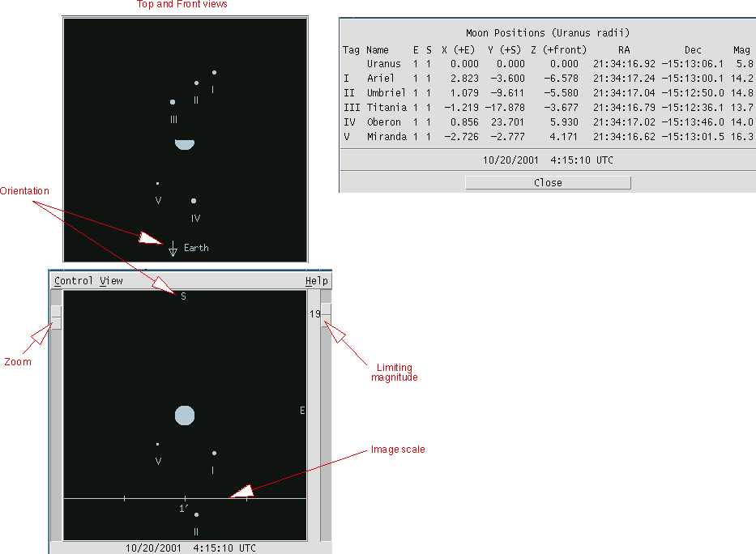
Task: Click Ariel (I) dot in front view
Action: (x=214, y=454)
